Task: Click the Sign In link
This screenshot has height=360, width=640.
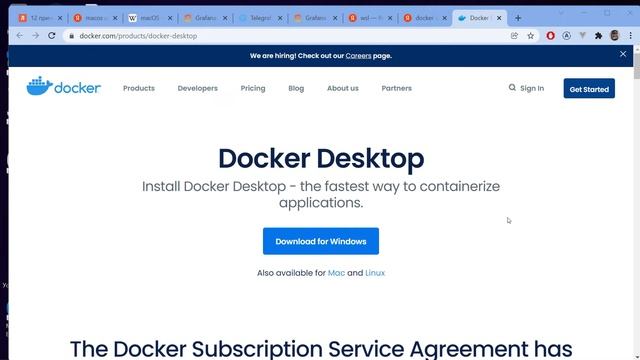Action: click(x=532, y=88)
